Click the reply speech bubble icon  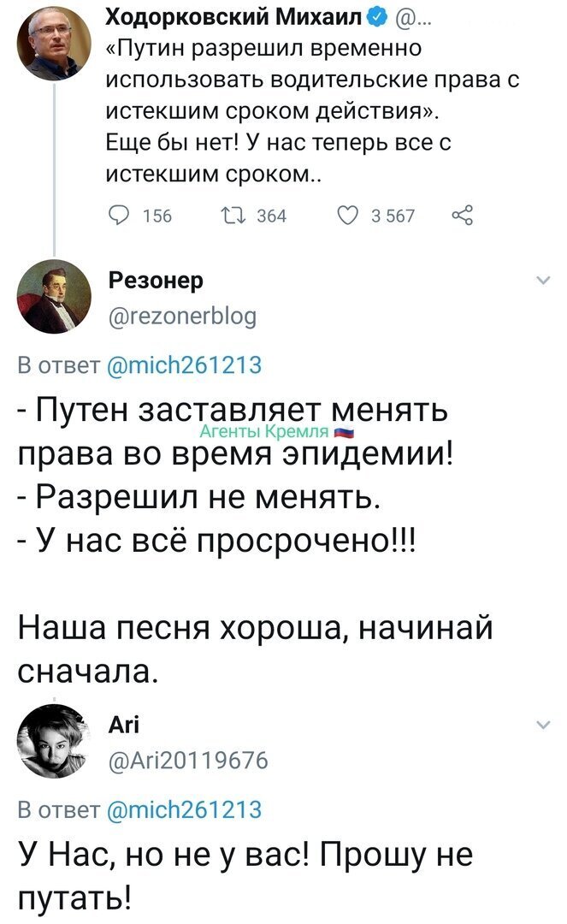[120, 216]
